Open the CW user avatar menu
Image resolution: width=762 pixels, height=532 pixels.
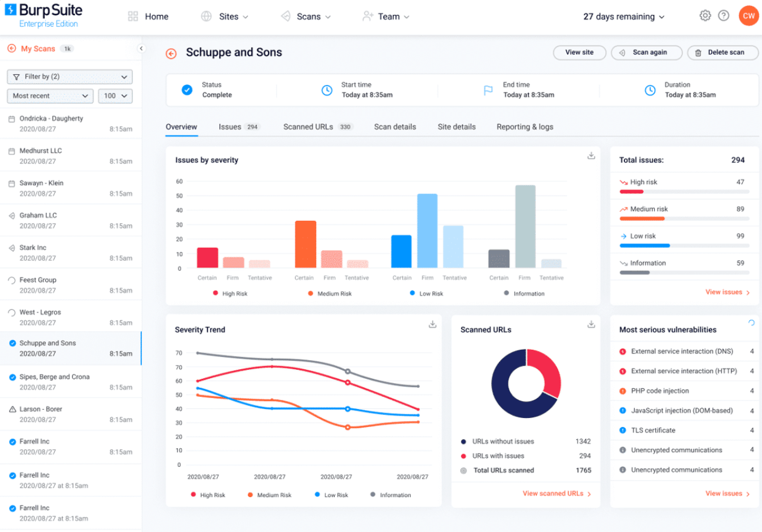pos(749,16)
